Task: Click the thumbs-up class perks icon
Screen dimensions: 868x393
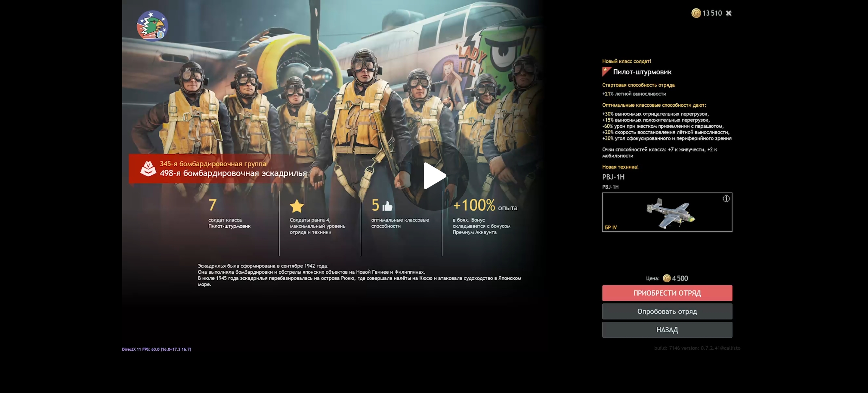Action: [x=387, y=206]
